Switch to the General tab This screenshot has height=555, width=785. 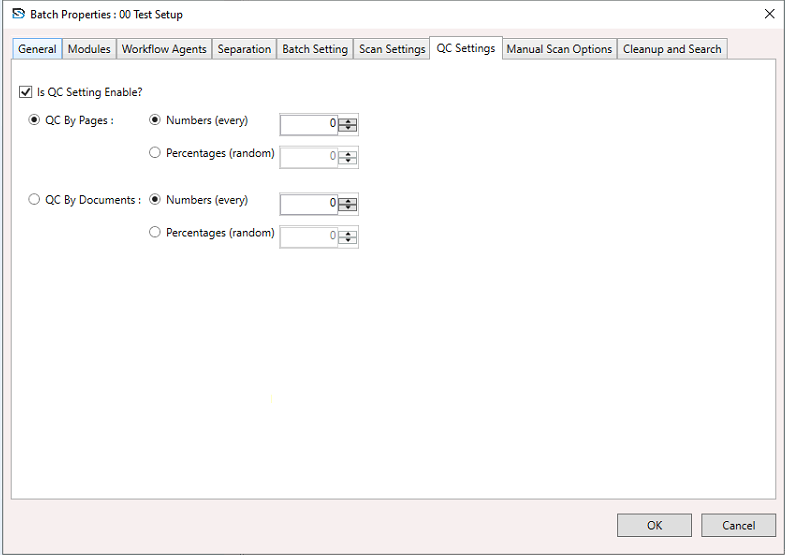pos(37,49)
